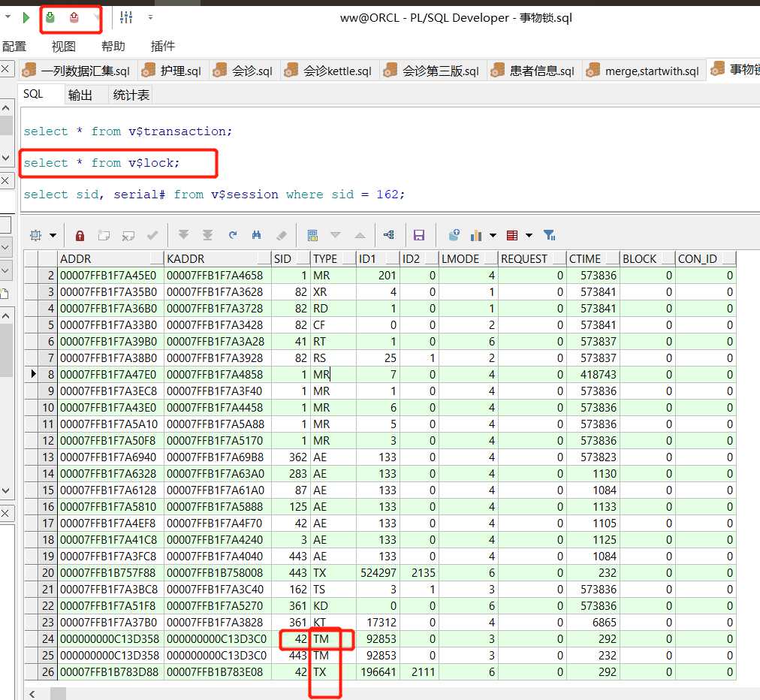Open the quick access toolbar customize arrow
The height and width of the screenshot is (700, 760).
(x=150, y=18)
